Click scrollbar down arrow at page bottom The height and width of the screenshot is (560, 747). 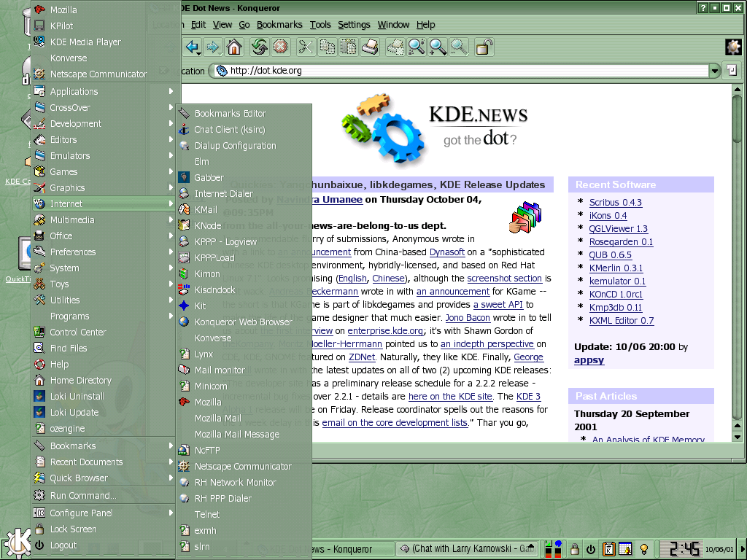(x=738, y=437)
